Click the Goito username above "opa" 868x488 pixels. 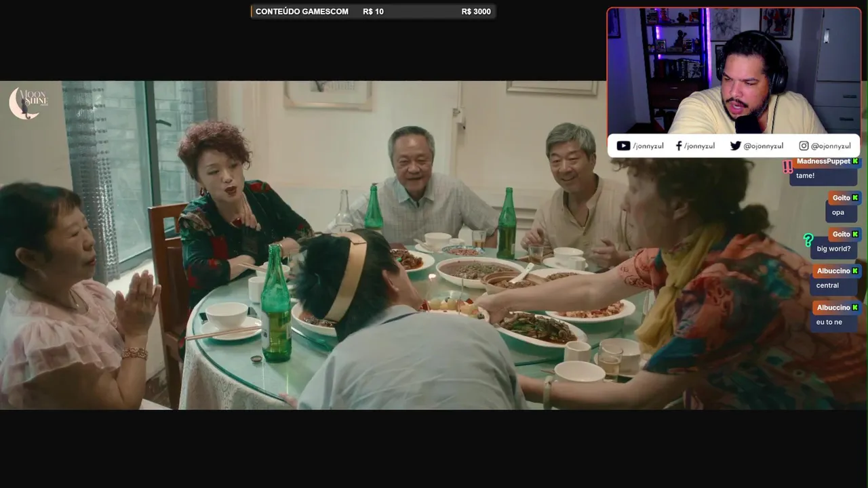841,198
